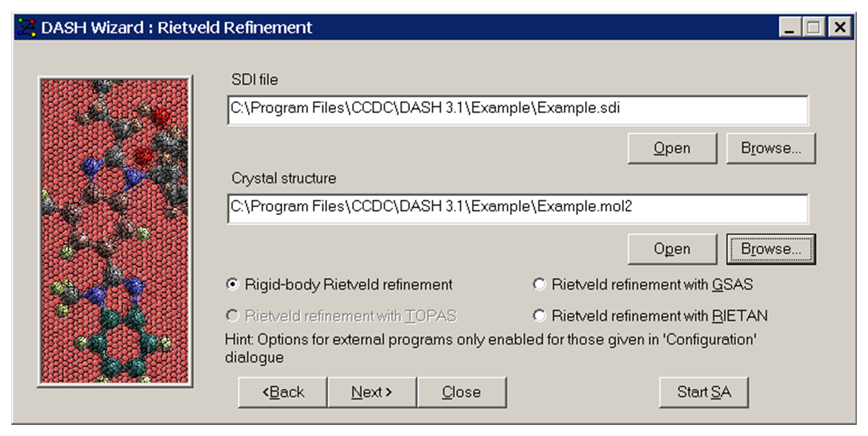The height and width of the screenshot is (436, 868).
Task: Maximize the DASH Wizard window
Action: pyautogui.click(x=814, y=27)
